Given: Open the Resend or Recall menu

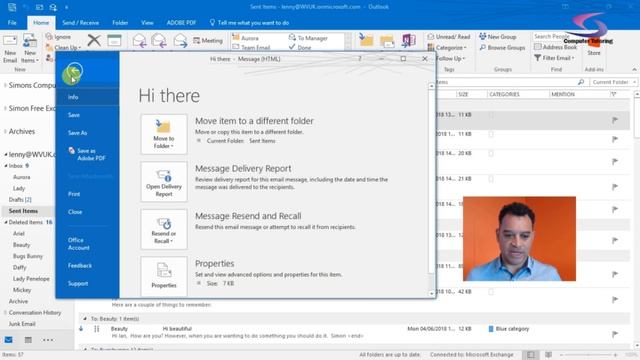Looking at the screenshot, I should click(164, 229).
